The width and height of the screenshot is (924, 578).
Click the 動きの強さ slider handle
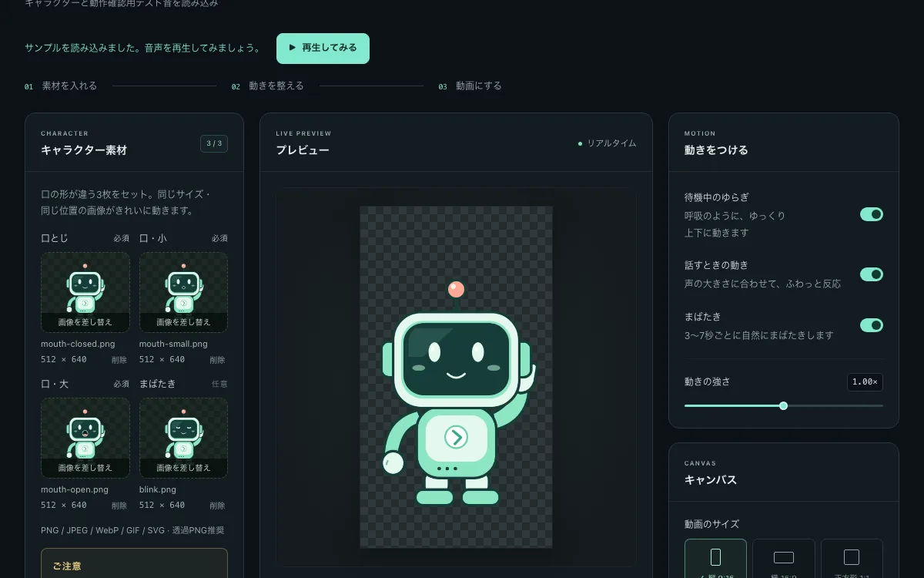pyautogui.click(x=783, y=405)
